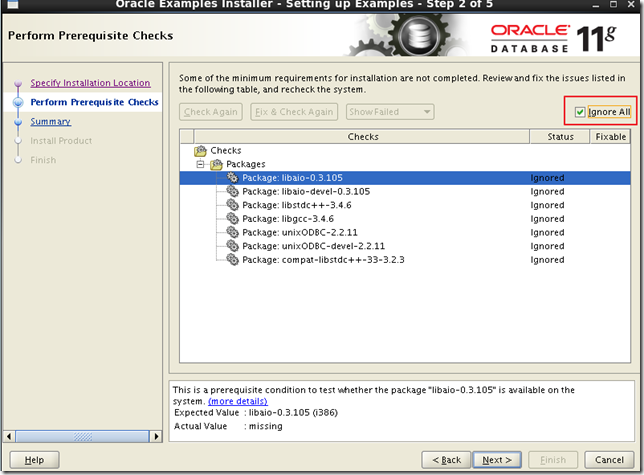Click gear icon for Package: libaio-0.3.105
The image size is (644, 475).
pyautogui.click(x=232, y=178)
